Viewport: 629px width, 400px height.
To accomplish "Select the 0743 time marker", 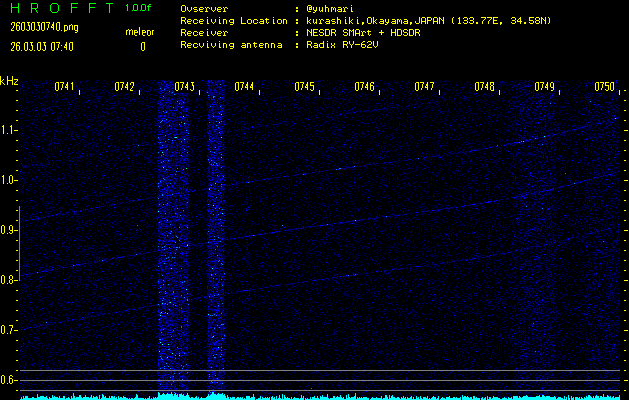I will click(185, 87).
